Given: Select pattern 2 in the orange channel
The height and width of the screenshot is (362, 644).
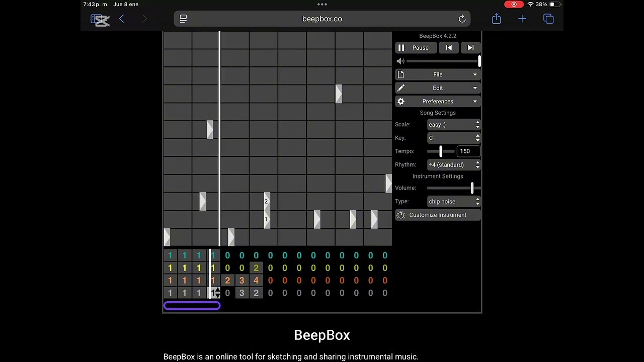Looking at the screenshot, I should pyautogui.click(x=227, y=281).
